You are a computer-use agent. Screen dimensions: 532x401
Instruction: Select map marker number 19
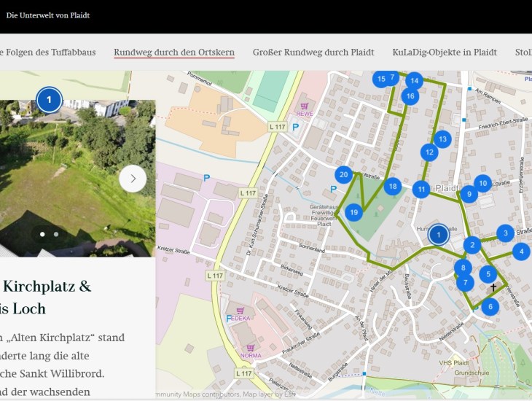pyautogui.click(x=353, y=212)
